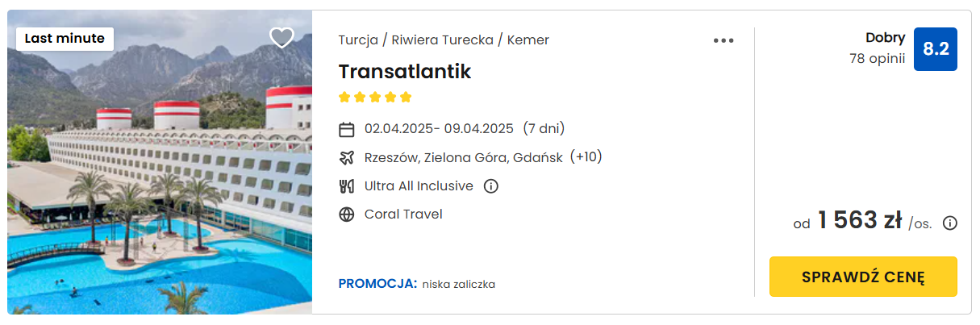Open the 78 opinii reviews link
Image resolution: width=980 pixels, height=325 pixels.
coord(877,58)
